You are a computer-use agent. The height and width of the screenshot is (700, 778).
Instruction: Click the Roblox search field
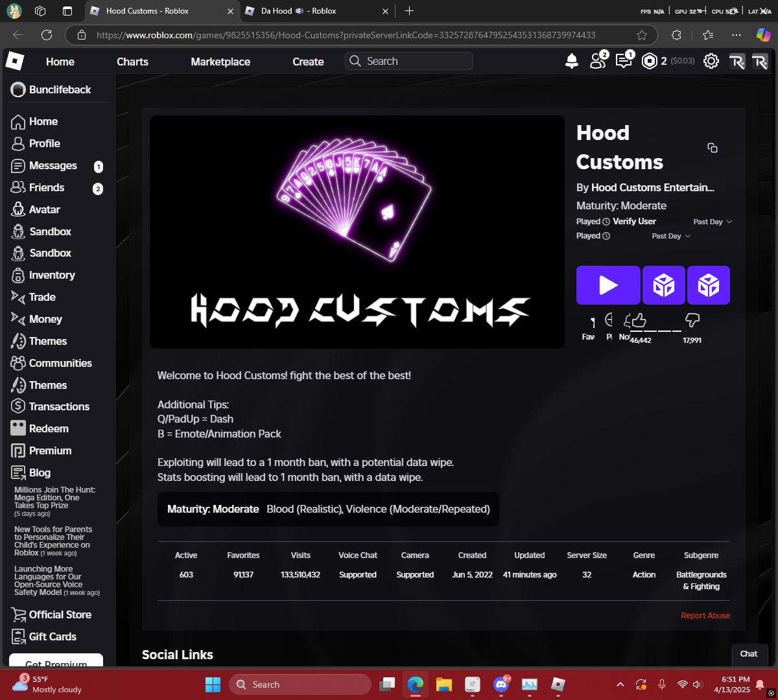pyautogui.click(x=409, y=61)
